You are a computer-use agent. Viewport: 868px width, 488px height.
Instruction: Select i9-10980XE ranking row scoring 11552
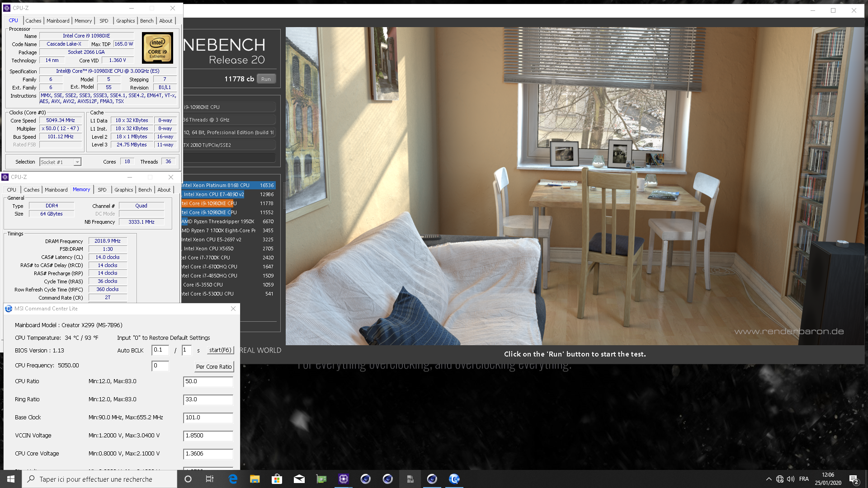pyautogui.click(x=228, y=213)
